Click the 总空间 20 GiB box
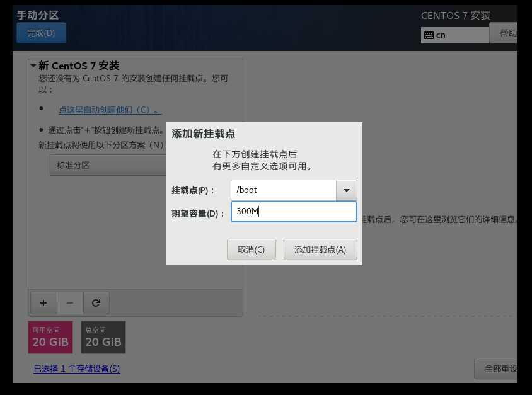532x395 pixels. pyautogui.click(x=103, y=338)
